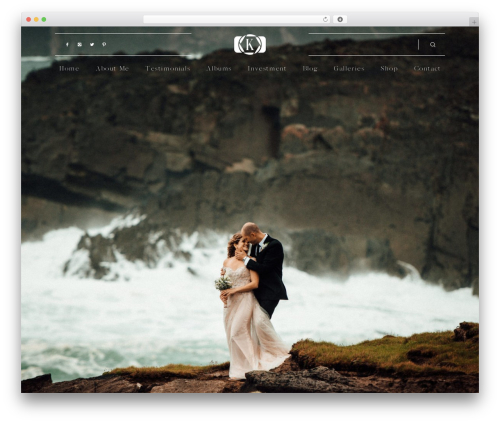
Task: Open the Shop menu item
Action: [389, 68]
